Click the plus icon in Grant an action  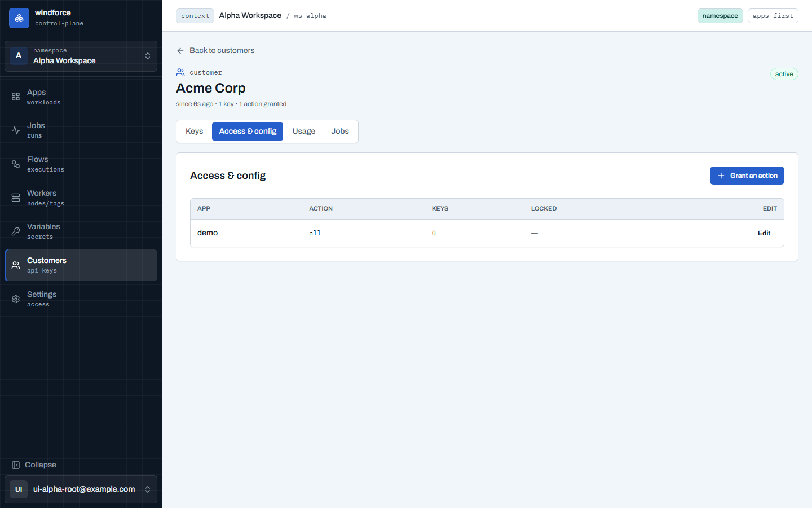(721, 176)
